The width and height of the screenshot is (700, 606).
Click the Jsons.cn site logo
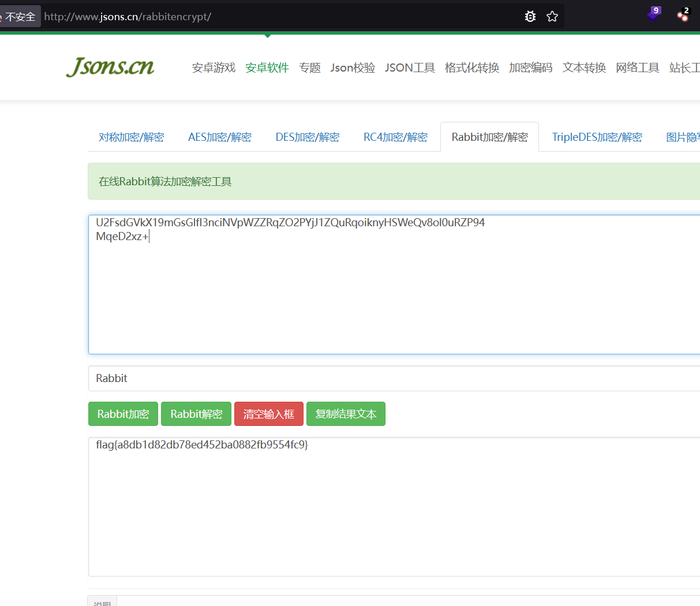[x=110, y=67]
